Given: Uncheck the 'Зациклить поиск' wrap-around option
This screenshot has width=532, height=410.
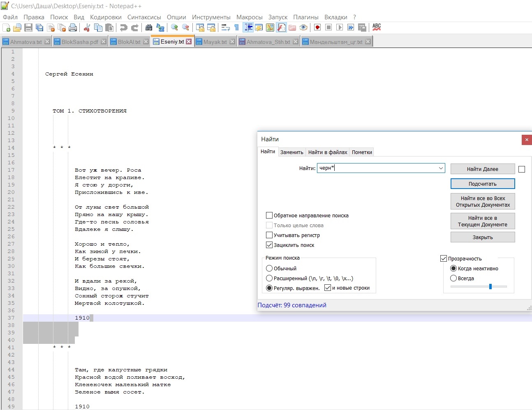Looking at the screenshot, I should coord(269,245).
